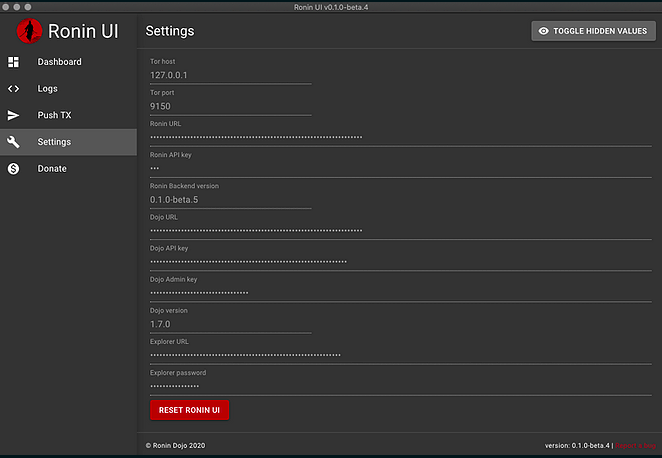Go to the Push TX page
Viewport: 662px width, 458px height.
click(x=68, y=115)
